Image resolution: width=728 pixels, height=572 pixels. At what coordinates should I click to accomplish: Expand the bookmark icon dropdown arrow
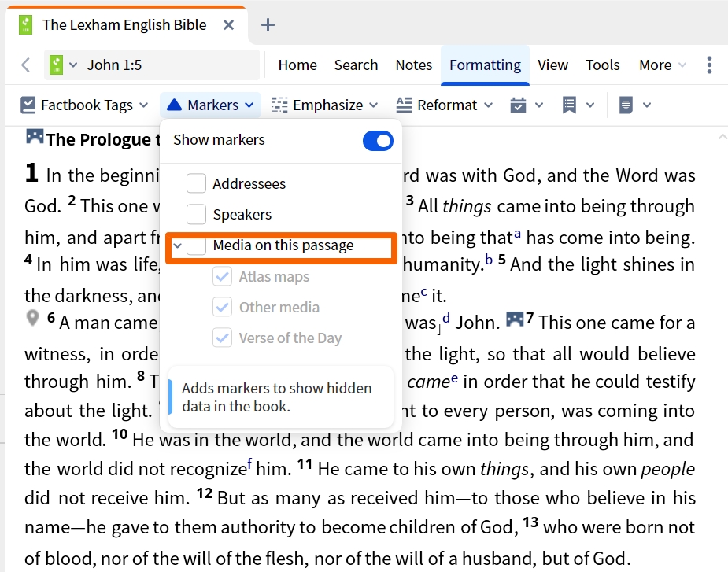click(590, 105)
